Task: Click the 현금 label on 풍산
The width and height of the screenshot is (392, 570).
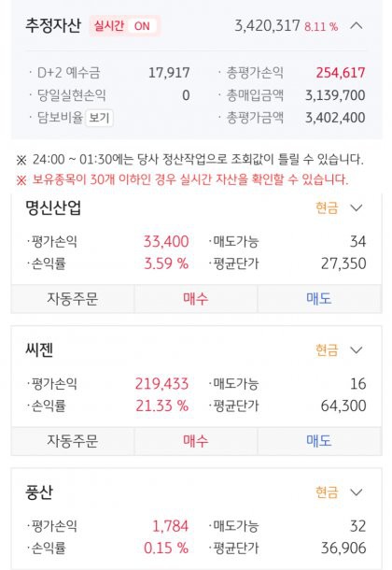Action: 327,492
